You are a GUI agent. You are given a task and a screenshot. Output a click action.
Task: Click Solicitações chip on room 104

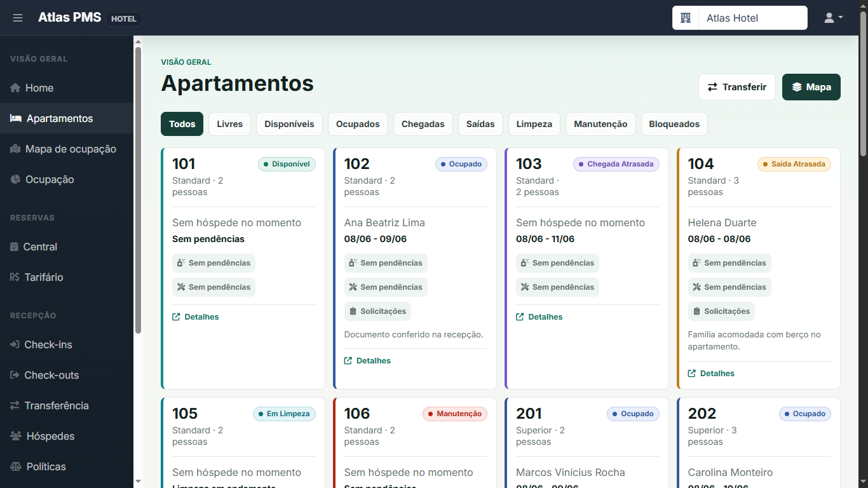[x=721, y=311]
